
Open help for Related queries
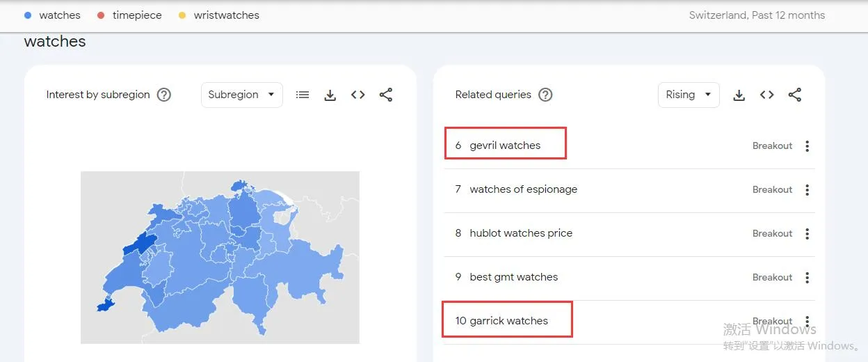546,95
